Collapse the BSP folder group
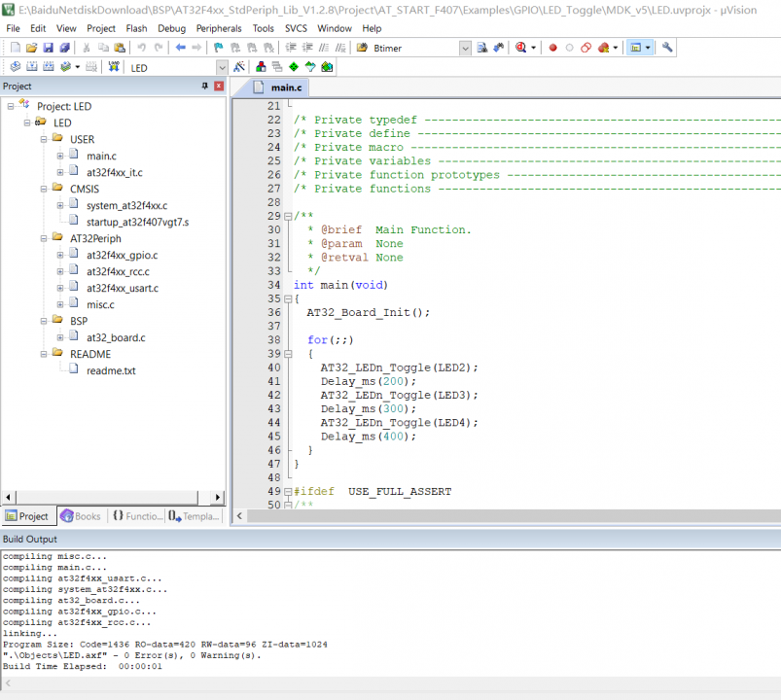Screen dimensions: 781x700 tap(44, 321)
